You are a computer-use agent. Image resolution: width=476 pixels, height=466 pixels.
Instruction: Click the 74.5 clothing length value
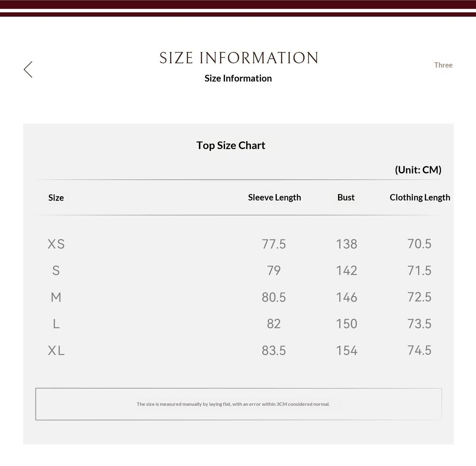[419, 350]
